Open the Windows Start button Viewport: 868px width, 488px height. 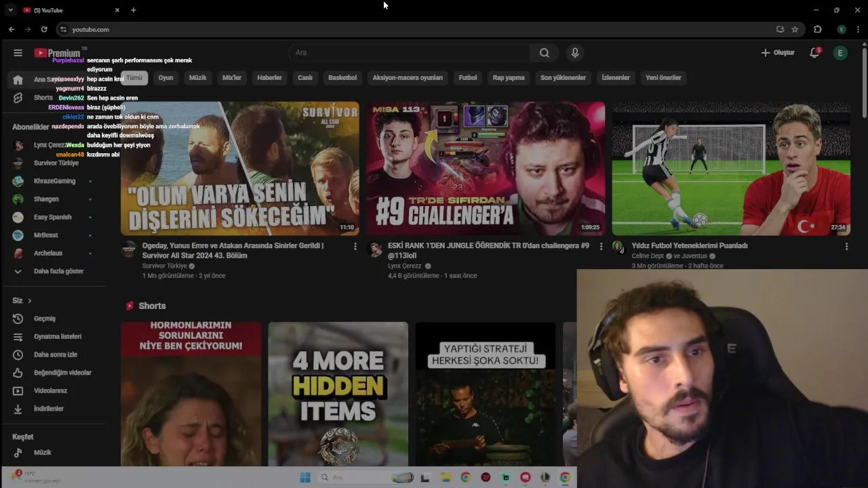pos(305,477)
